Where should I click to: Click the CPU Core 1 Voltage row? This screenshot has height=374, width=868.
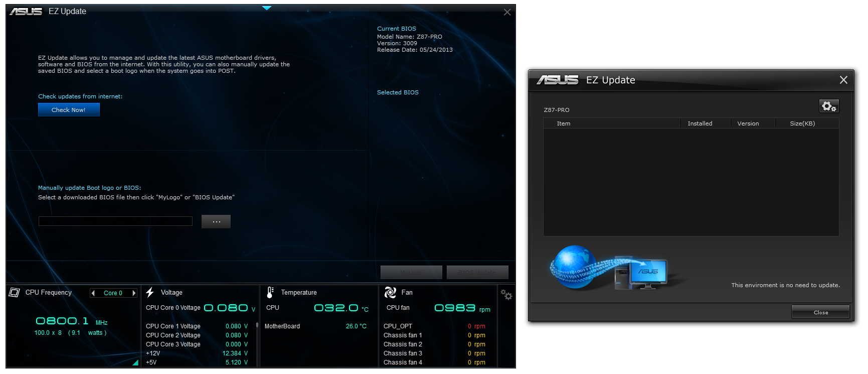pyautogui.click(x=197, y=326)
